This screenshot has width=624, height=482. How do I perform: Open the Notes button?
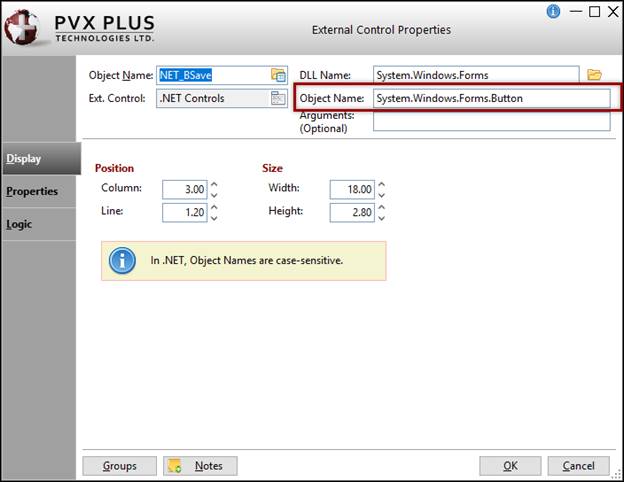[200, 466]
